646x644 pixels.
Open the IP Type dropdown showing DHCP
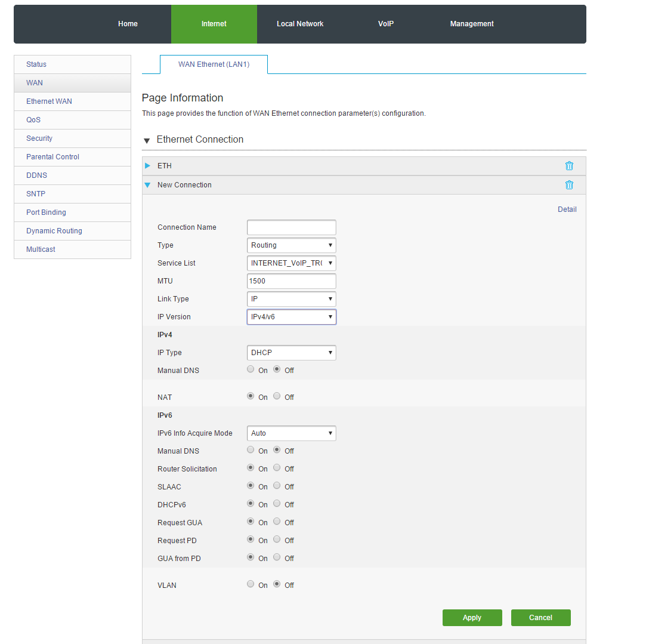[x=291, y=353]
